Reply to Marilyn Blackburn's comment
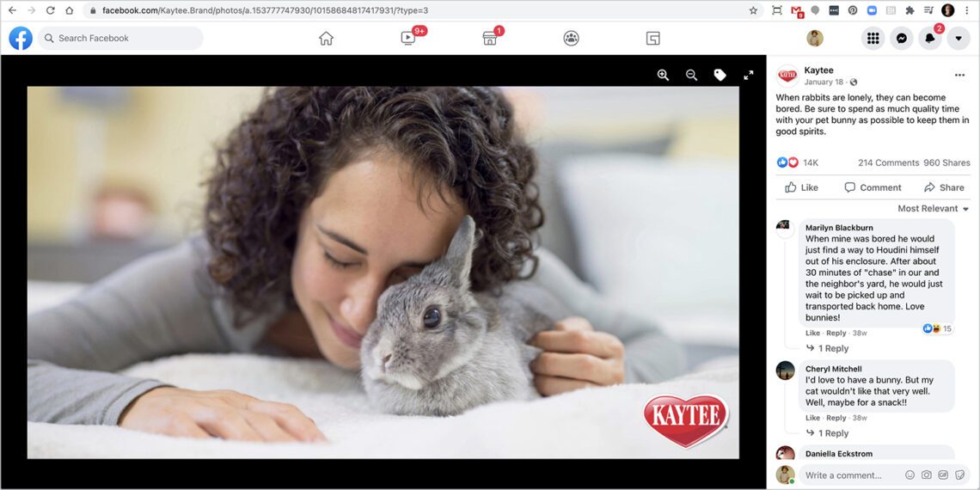 tap(836, 334)
